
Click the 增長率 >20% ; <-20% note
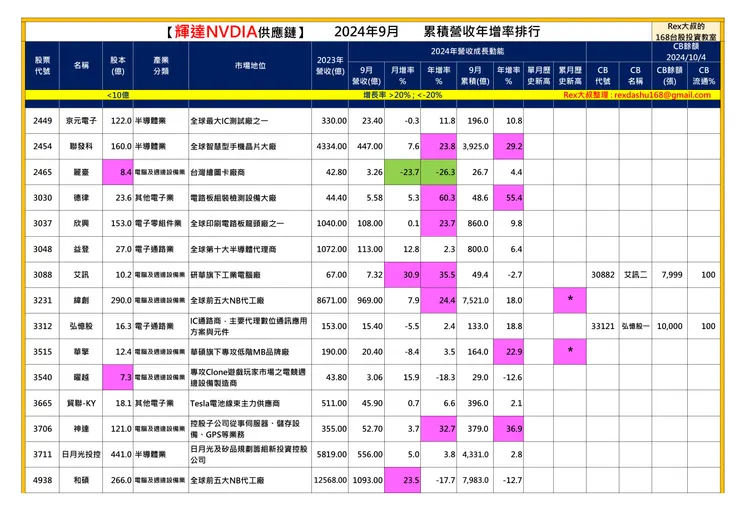403,95
